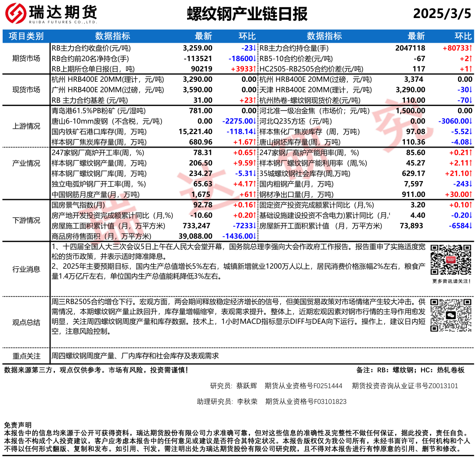Screen dimensions: 476x458
Task: Click the rightmost 环比 column header
Action: coord(463,36)
